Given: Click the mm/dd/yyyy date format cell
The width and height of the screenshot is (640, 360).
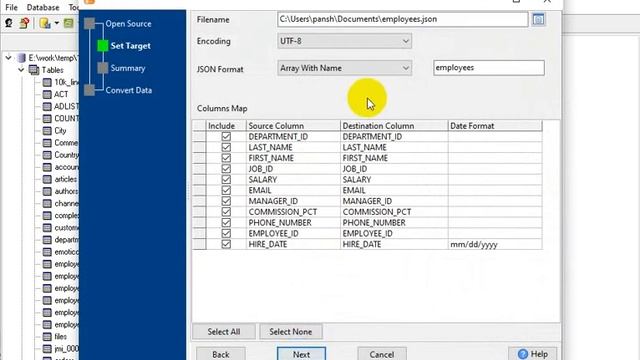Looking at the screenshot, I should pos(495,244).
